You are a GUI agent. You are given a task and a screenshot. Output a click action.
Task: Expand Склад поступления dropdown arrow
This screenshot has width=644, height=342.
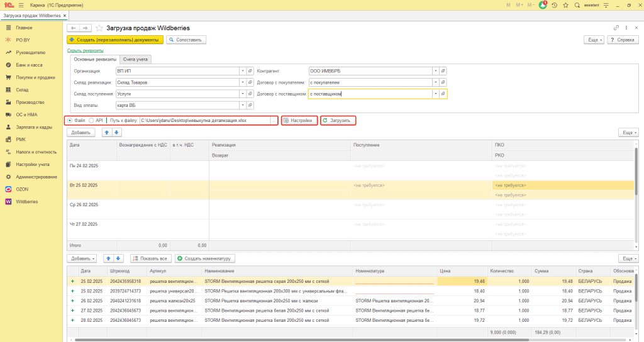click(243, 94)
